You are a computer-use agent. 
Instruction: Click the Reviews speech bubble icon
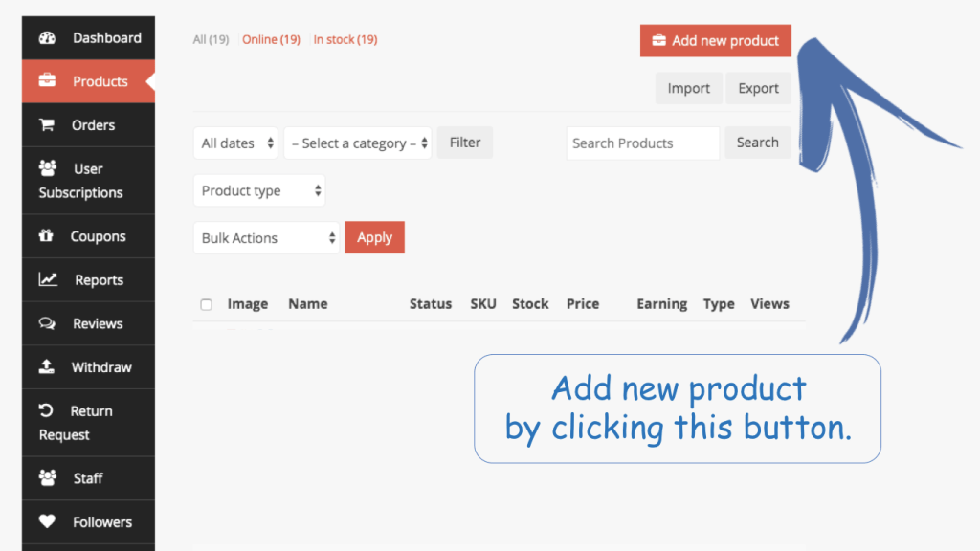[x=47, y=324]
